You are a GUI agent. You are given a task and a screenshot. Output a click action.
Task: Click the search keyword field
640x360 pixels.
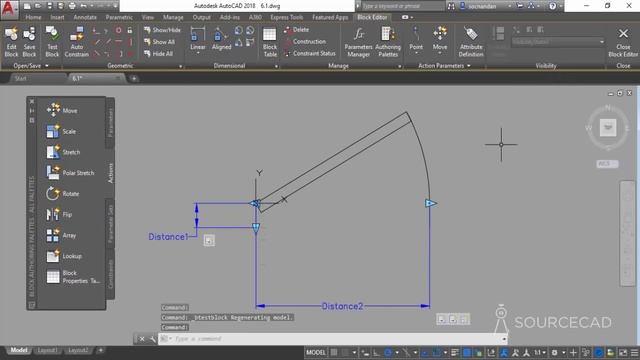[x=402, y=6]
